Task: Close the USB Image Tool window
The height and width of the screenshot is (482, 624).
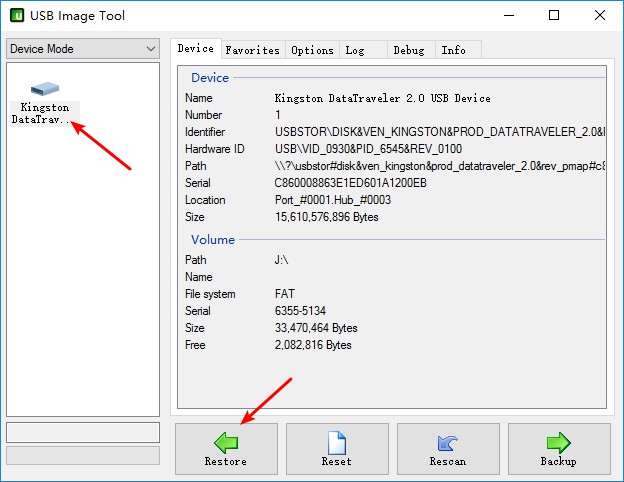Action: [600, 16]
